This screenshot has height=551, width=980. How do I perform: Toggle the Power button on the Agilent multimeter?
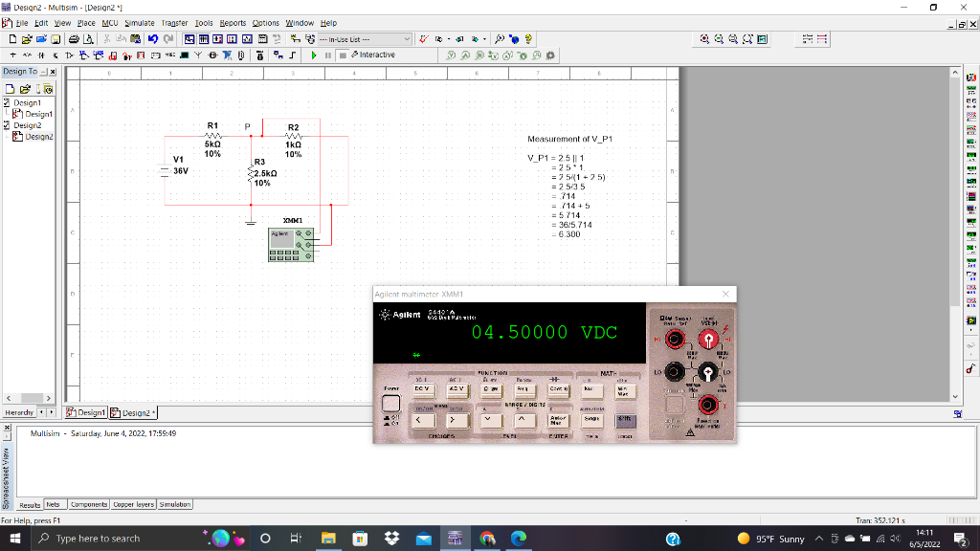[391, 403]
